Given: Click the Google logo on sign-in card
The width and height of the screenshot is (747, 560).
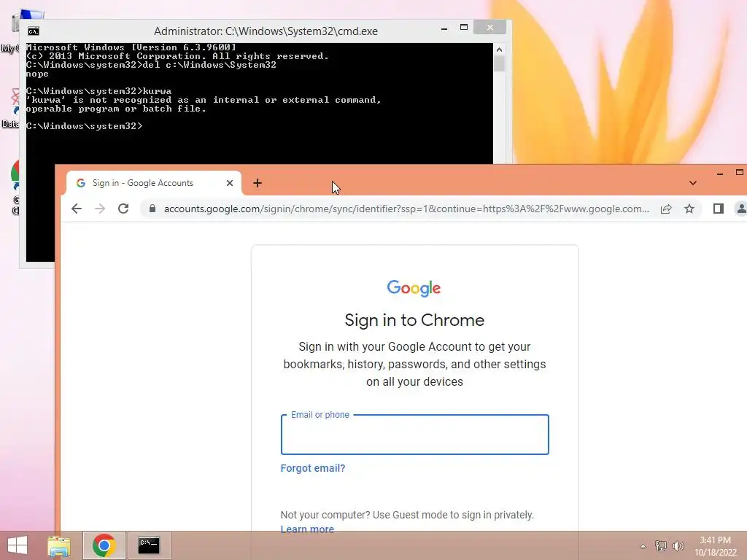Looking at the screenshot, I should click(414, 288).
